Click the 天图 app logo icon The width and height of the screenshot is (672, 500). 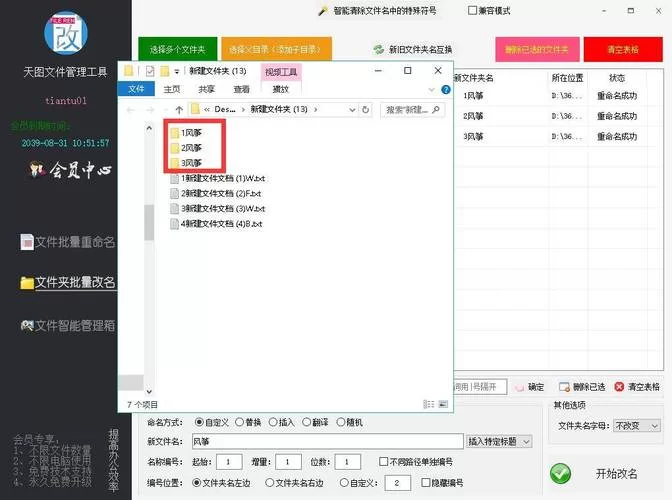point(66,33)
